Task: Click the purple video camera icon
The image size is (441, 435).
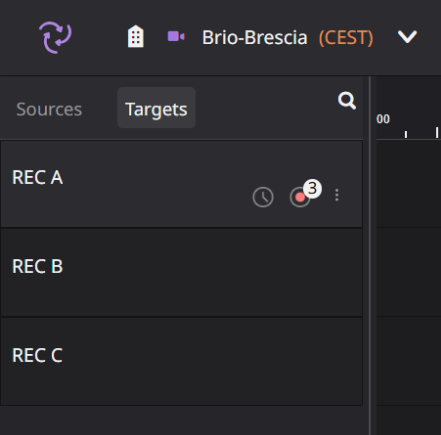Action: pos(176,36)
